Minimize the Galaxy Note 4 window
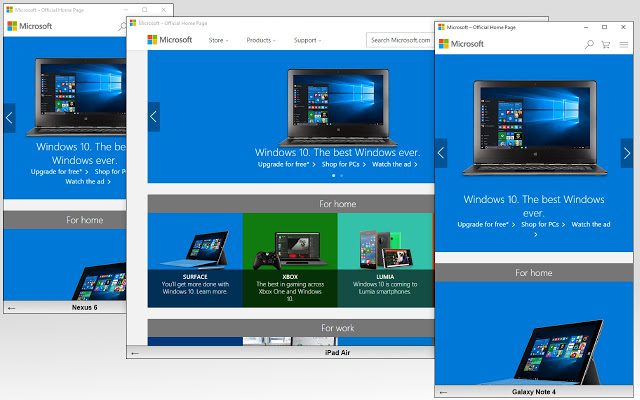Screen dimensions: 640x400 tap(586, 27)
